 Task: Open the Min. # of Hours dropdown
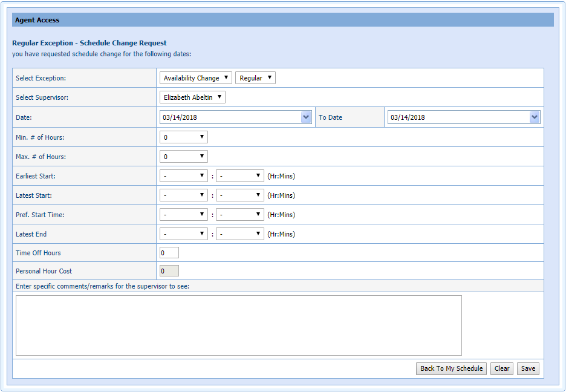tap(183, 137)
